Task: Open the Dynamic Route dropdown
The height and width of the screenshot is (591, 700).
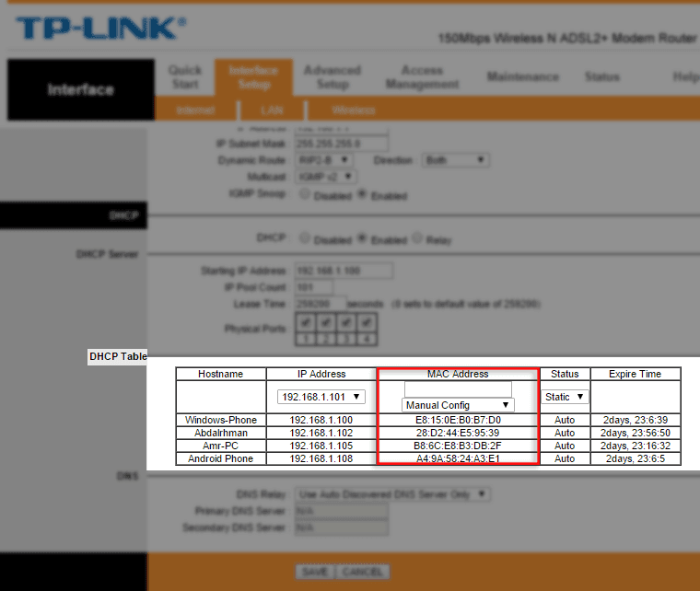Action: [323, 160]
